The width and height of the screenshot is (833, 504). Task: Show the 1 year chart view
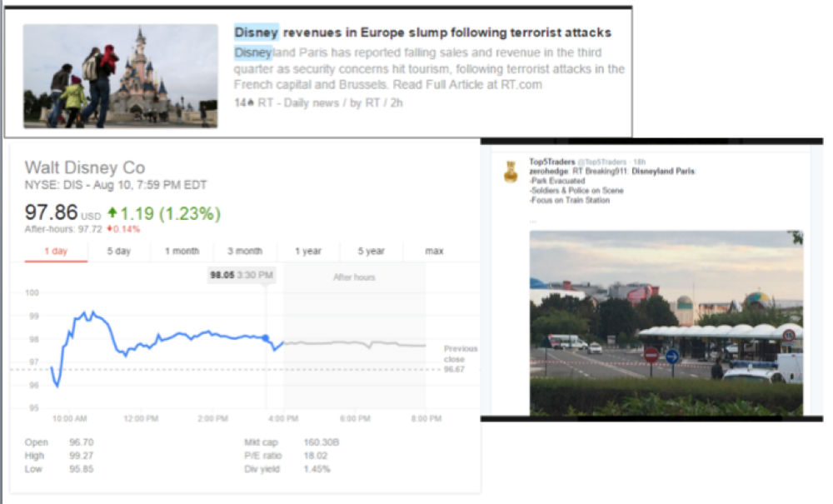[307, 251]
